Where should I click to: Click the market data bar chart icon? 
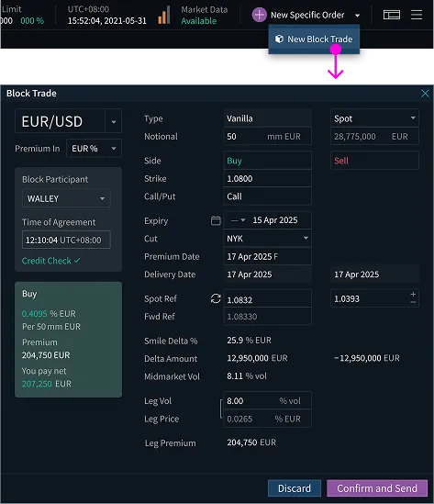coord(164,15)
